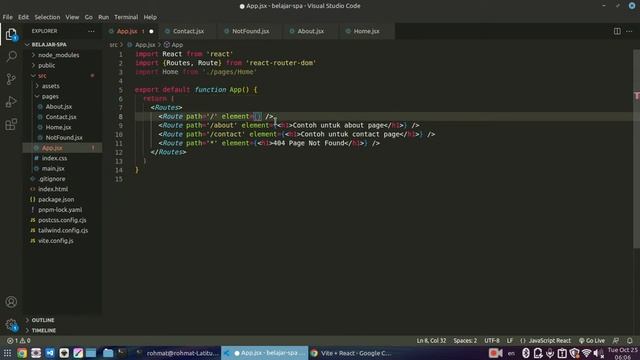Click the Bluetooth tray icon
This screenshot has width=640, height=360.
(526, 353)
